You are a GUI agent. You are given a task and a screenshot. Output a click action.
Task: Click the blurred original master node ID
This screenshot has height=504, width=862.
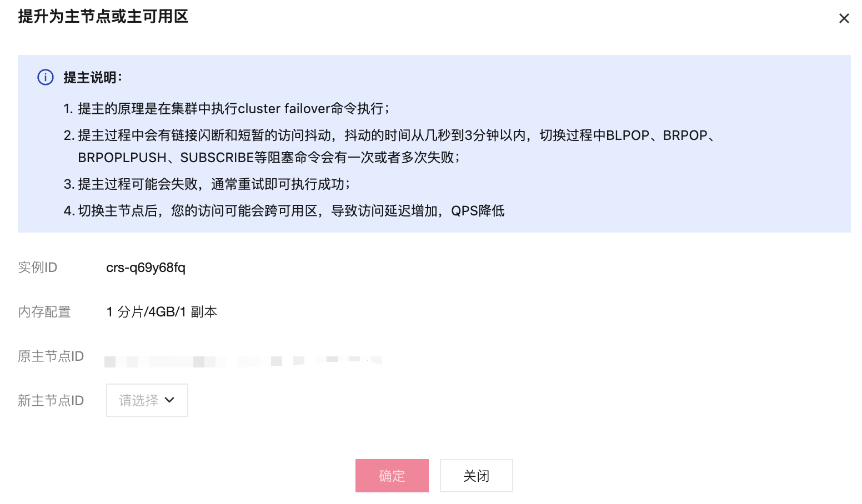(x=243, y=361)
